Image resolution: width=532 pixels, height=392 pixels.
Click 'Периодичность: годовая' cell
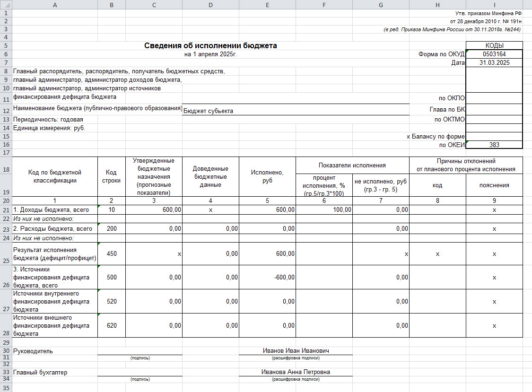(x=55, y=120)
